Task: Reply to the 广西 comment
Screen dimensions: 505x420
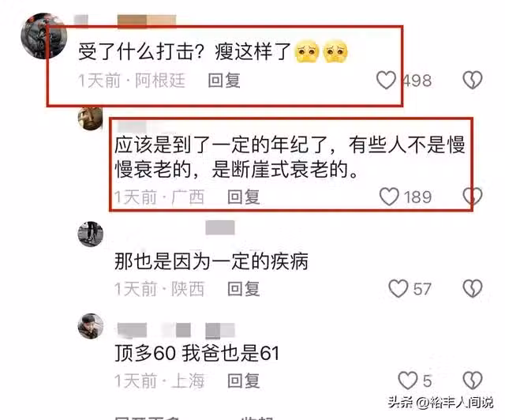Action: (244, 197)
